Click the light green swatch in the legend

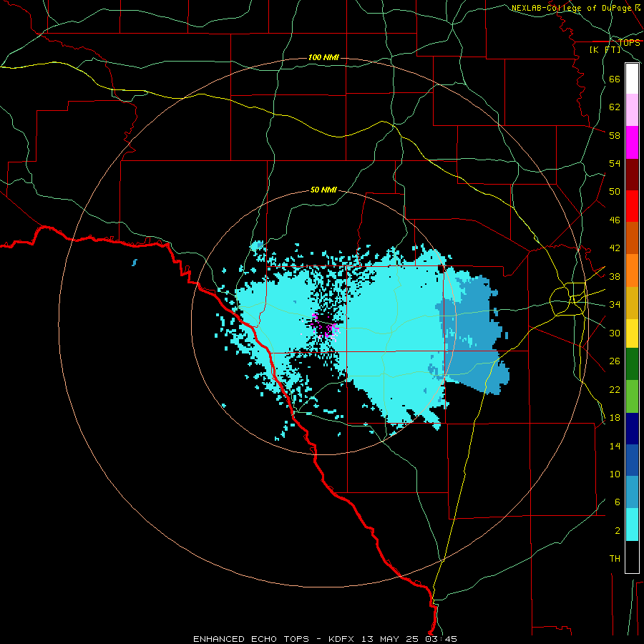(x=632, y=396)
